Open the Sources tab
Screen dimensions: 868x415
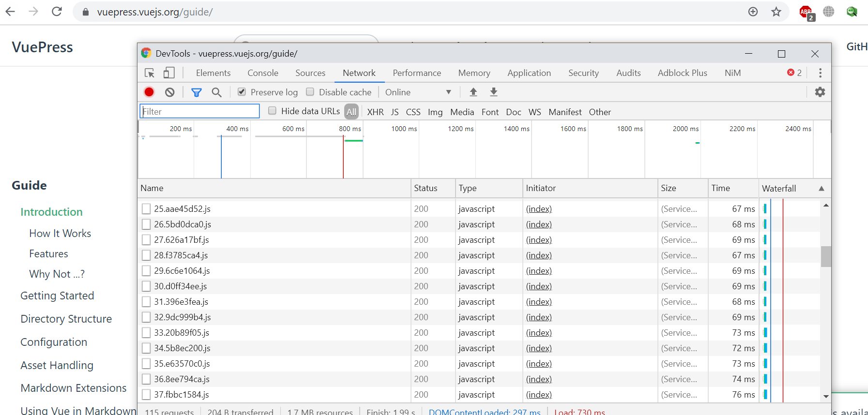310,73
